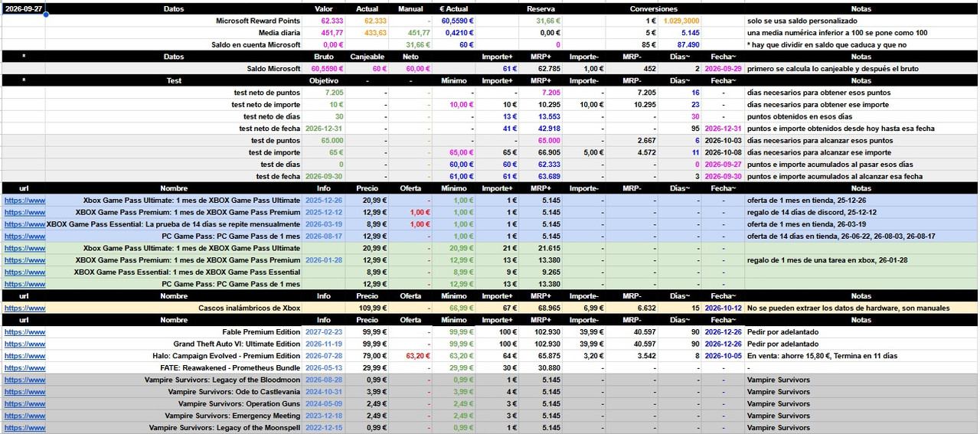Select the value 1.029,3000
980x434 pixels.
(x=681, y=21)
